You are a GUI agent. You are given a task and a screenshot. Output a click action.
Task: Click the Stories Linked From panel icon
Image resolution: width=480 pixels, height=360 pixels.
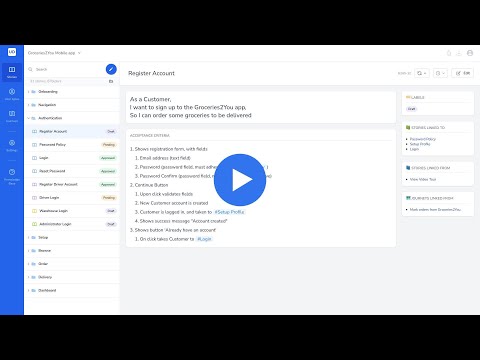click(408, 168)
